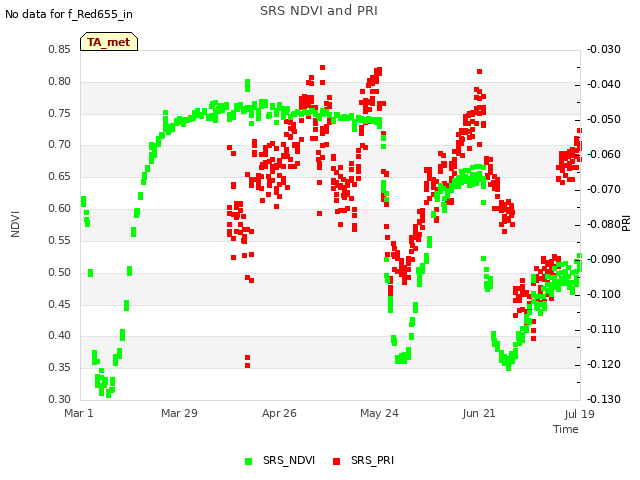Image resolution: width=640 pixels, height=480 pixels.
Task: Select the SRS_PRI legend label
Action: tap(372, 460)
